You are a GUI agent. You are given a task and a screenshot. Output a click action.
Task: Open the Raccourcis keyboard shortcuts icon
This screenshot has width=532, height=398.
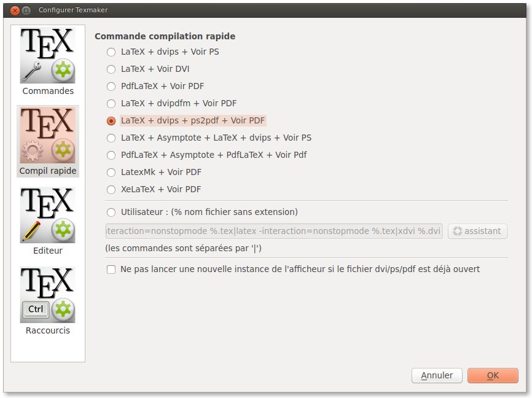(x=47, y=301)
